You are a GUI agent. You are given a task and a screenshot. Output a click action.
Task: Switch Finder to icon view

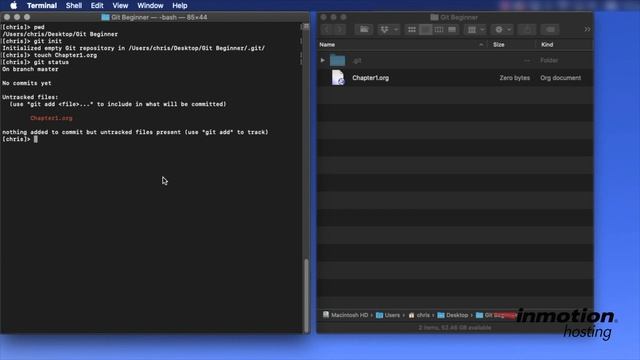(x=412, y=29)
